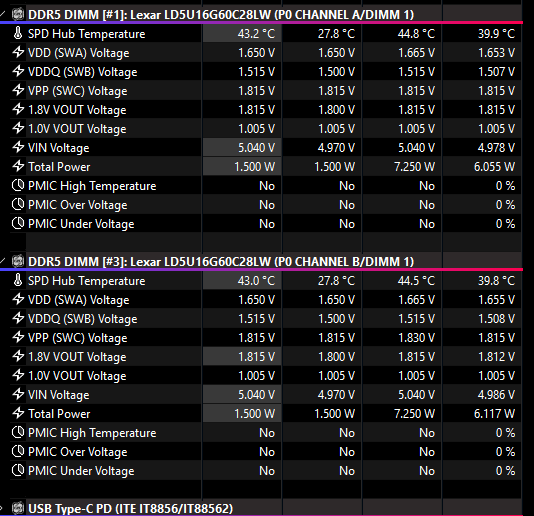Click bolt icon of DIMM #1 VIN Voltage
534x516 pixels.
(18, 147)
